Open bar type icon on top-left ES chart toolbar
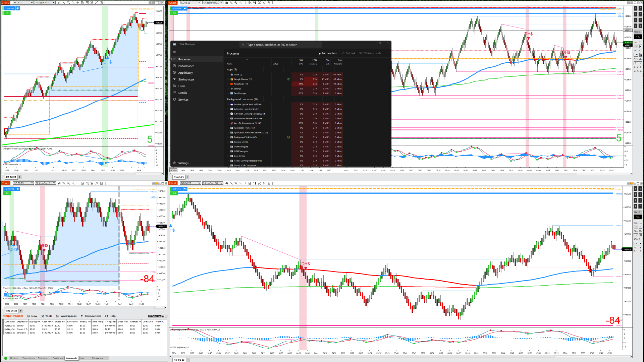The height and width of the screenshot is (362, 644). tap(59, 3)
